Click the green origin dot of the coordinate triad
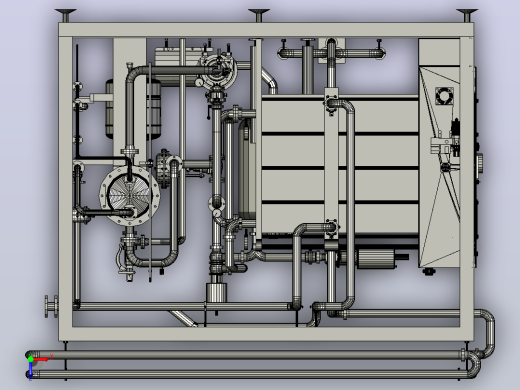The image size is (520, 390). [31, 359]
